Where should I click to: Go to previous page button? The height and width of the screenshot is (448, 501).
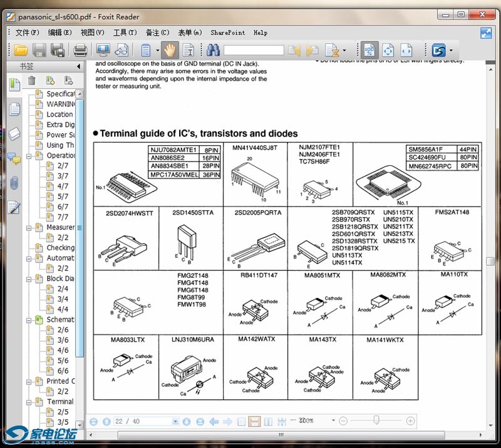point(106,422)
